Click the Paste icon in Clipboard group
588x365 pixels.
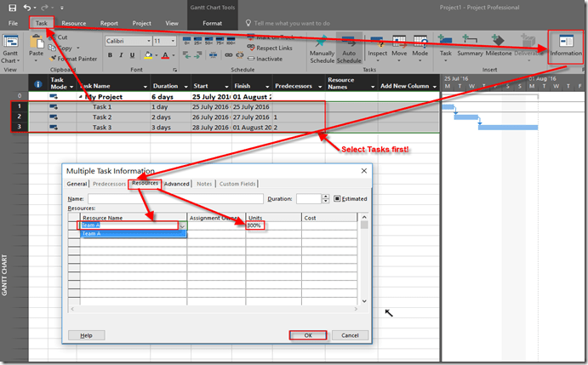pos(36,45)
